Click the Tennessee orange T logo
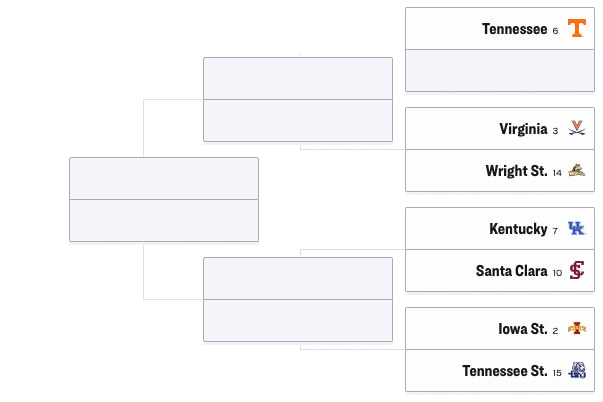The image size is (603, 402). click(x=576, y=29)
